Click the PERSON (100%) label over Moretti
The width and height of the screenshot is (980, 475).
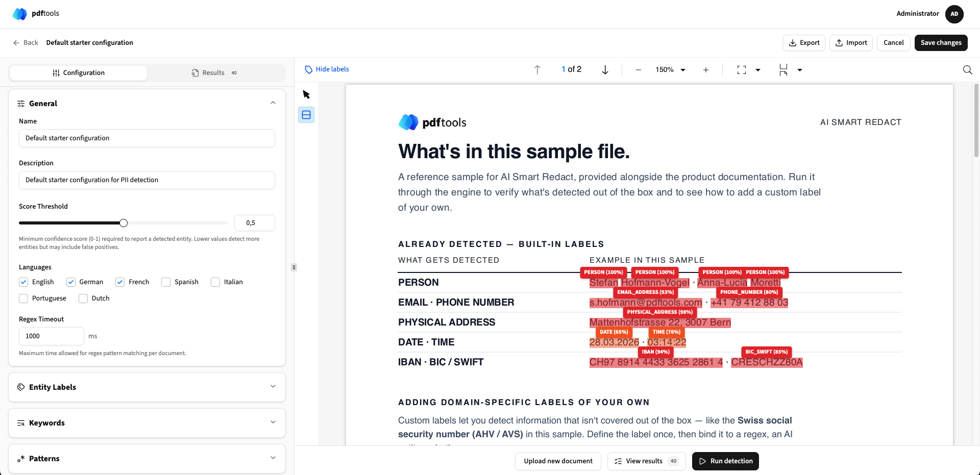765,272
